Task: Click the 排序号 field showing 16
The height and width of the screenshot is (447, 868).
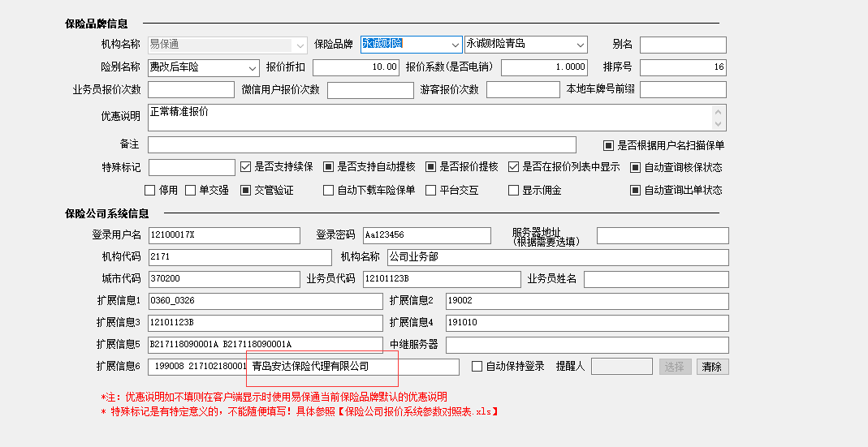Action: [683, 67]
